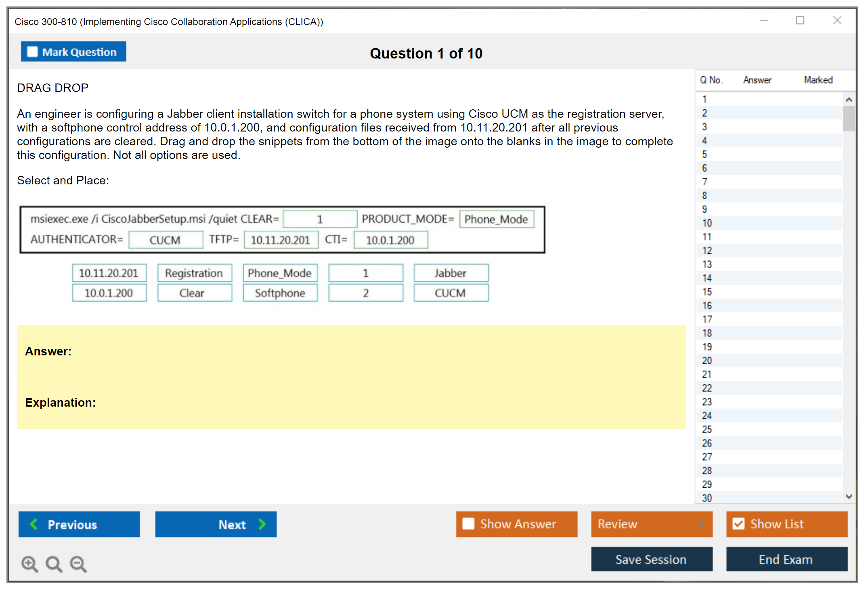Image resolution: width=868 pixels, height=593 pixels.
Task: Check the Mark Question checkbox
Action: [x=32, y=52]
